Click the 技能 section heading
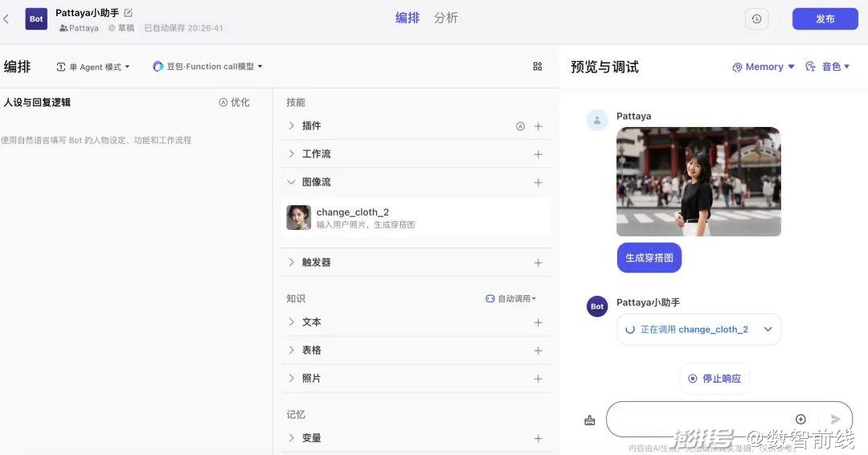The height and width of the screenshot is (455, 868). 296,102
